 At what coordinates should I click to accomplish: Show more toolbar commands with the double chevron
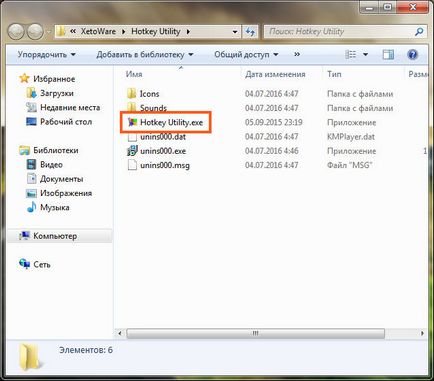(297, 54)
